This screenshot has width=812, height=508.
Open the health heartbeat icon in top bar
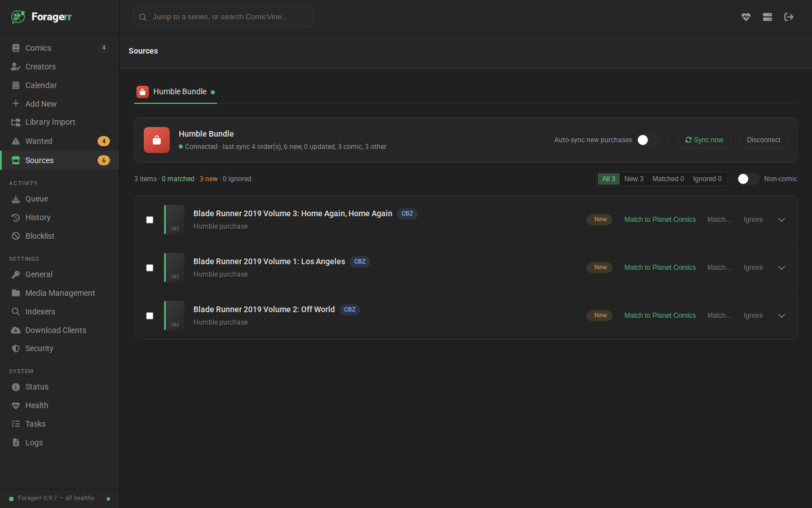(746, 17)
